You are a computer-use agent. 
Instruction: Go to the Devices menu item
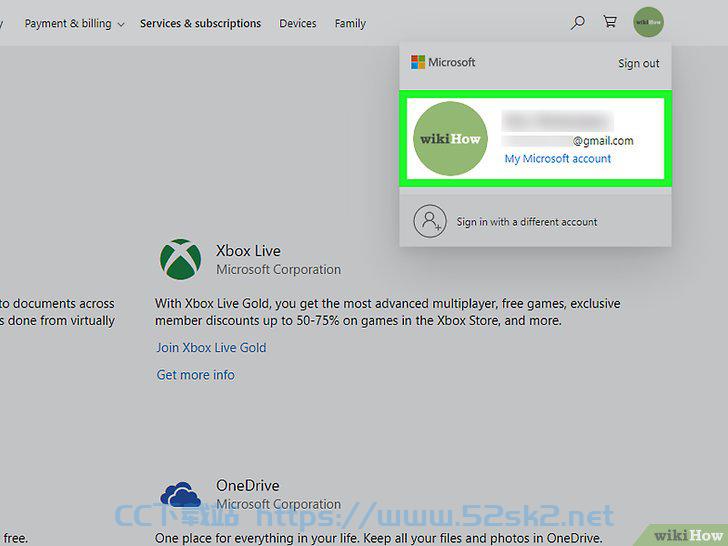(x=298, y=23)
